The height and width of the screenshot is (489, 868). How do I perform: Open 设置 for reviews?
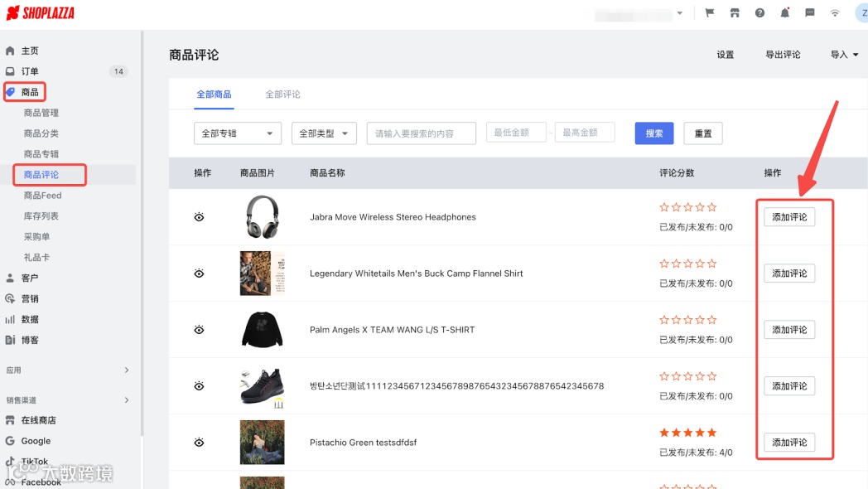tap(726, 54)
